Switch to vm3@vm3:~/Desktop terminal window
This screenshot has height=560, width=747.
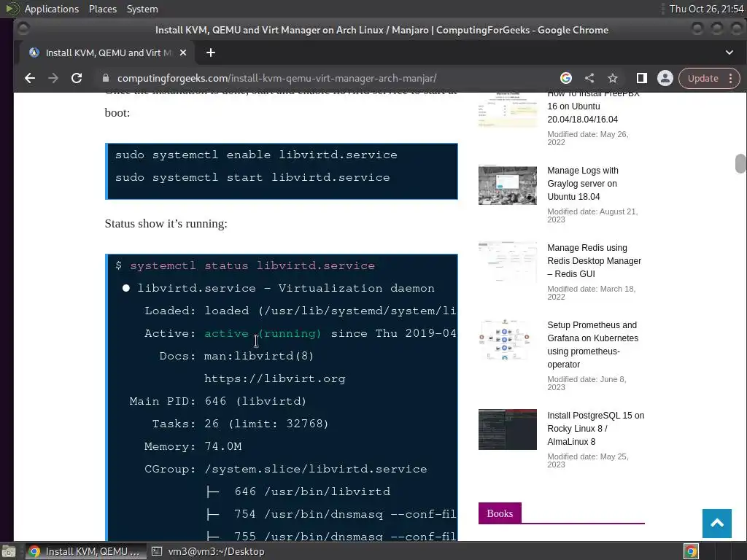point(208,551)
